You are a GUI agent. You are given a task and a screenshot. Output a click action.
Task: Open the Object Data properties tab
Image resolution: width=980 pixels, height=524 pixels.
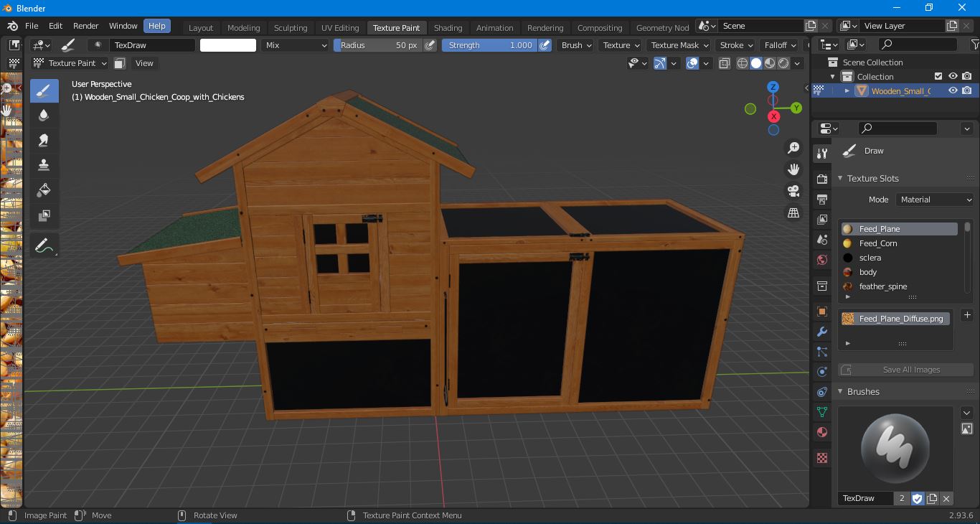click(x=822, y=412)
